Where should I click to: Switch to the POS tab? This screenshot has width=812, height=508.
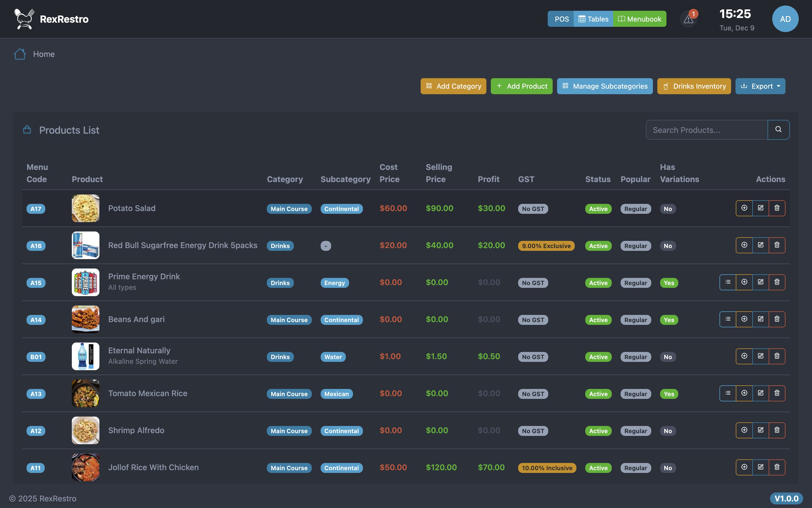(561, 19)
